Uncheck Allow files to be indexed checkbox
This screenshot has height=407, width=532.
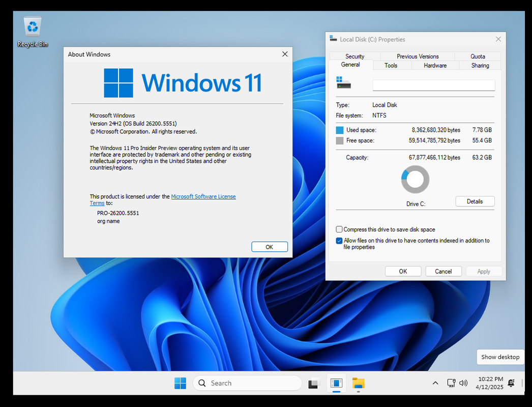(x=339, y=241)
